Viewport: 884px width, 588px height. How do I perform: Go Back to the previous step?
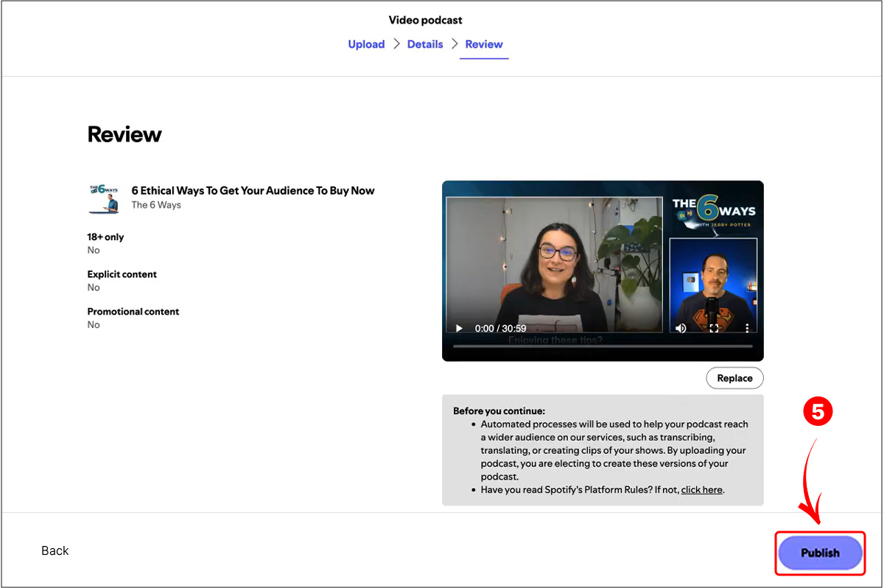click(55, 550)
